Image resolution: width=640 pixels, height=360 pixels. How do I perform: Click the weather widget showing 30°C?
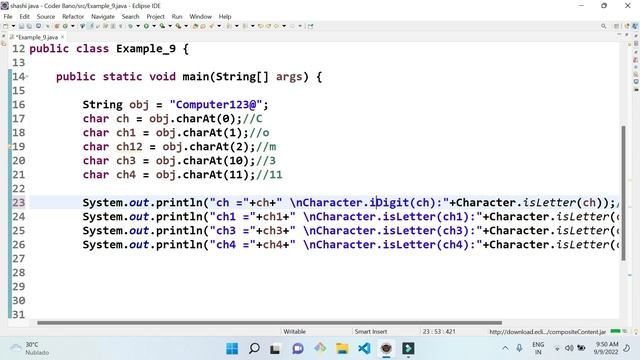coord(29,348)
